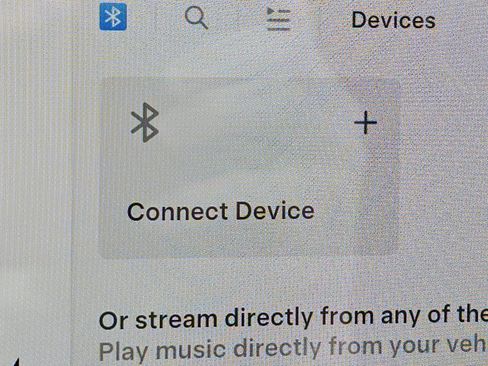This screenshot has height=366, width=488.
Task: Click the black arrow at bottom-left corner
Action: 17,362
